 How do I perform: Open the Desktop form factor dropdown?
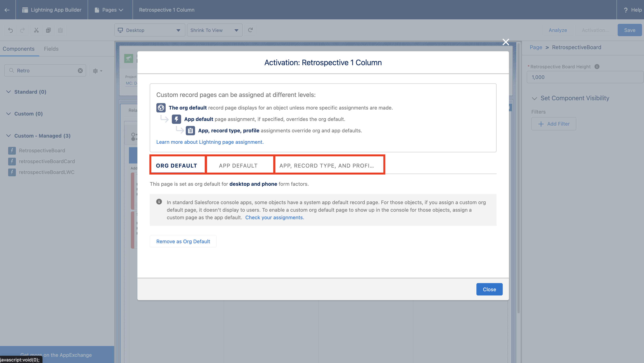[150, 30]
